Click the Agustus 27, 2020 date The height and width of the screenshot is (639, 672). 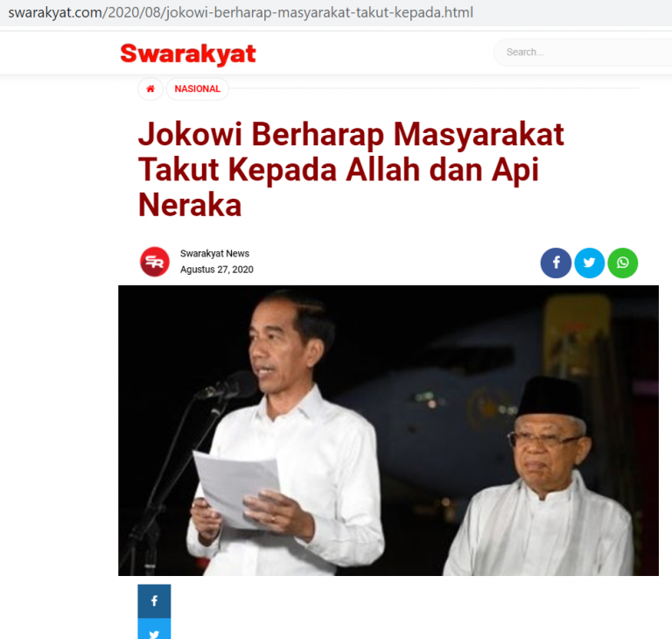tap(216, 270)
